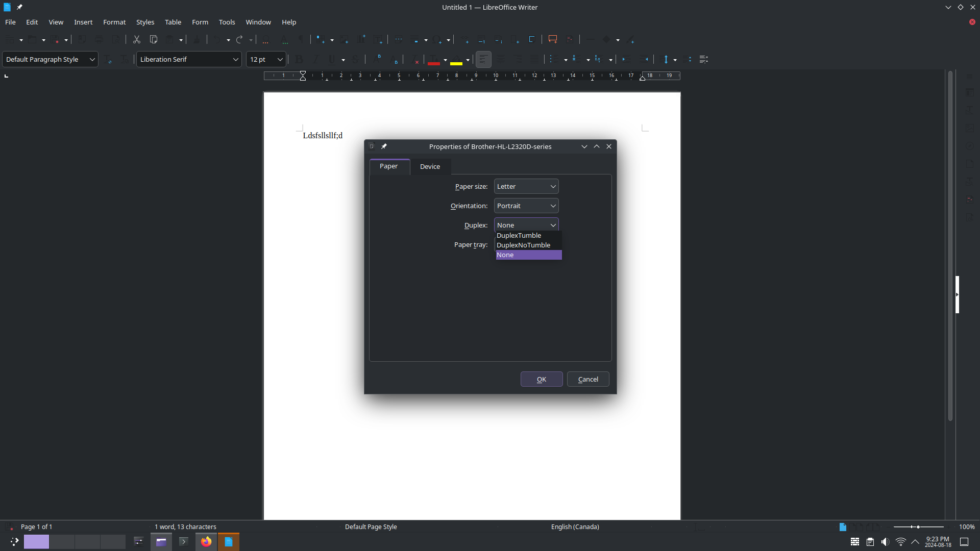Click the Copy icon in toolbar
The height and width of the screenshot is (551, 980).
[153, 39]
